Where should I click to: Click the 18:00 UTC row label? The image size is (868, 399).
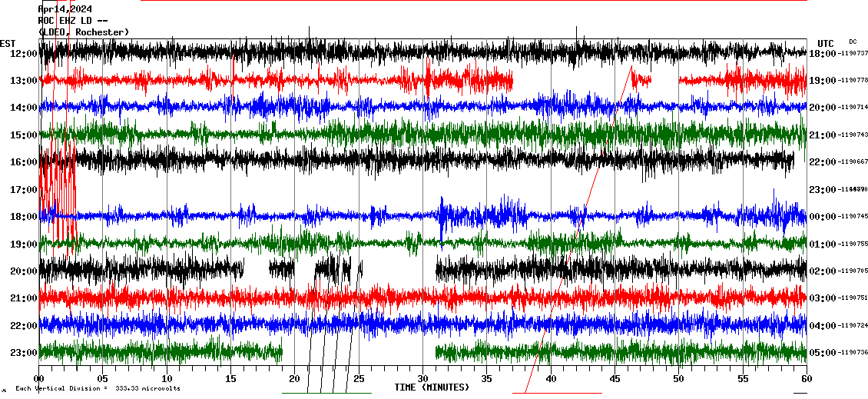[823, 53]
